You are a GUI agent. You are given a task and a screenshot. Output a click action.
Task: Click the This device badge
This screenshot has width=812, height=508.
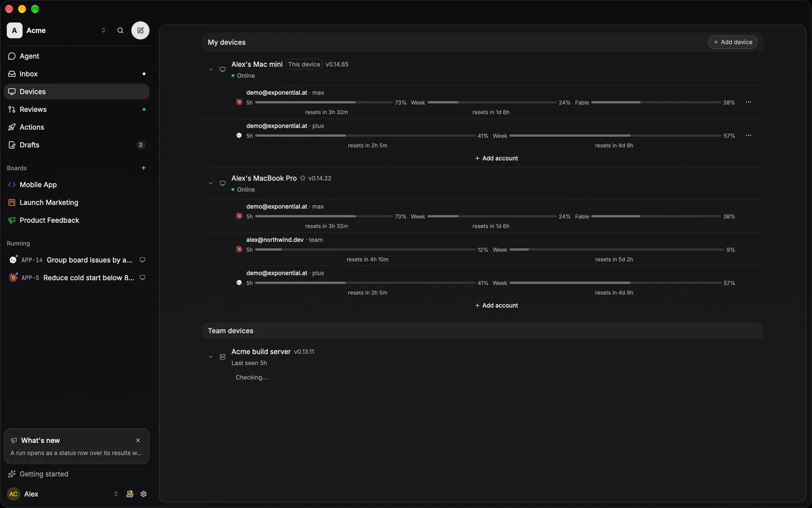pyautogui.click(x=304, y=65)
